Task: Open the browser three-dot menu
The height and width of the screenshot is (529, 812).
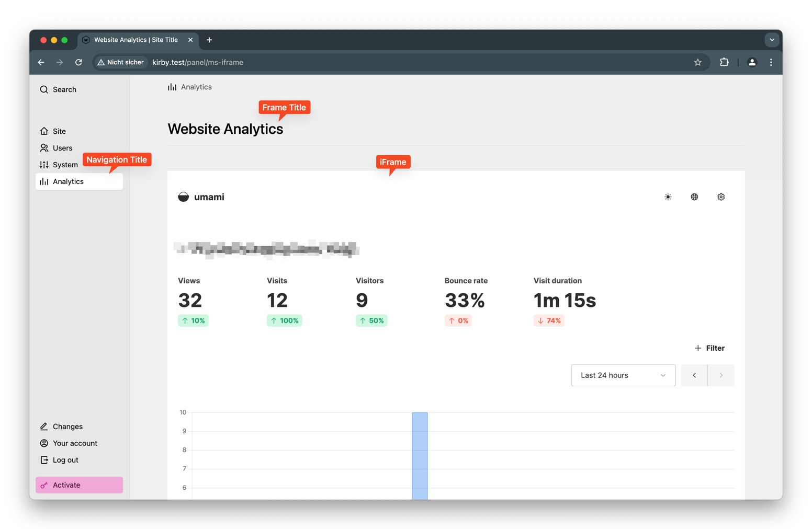Action: [x=771, y=62]
